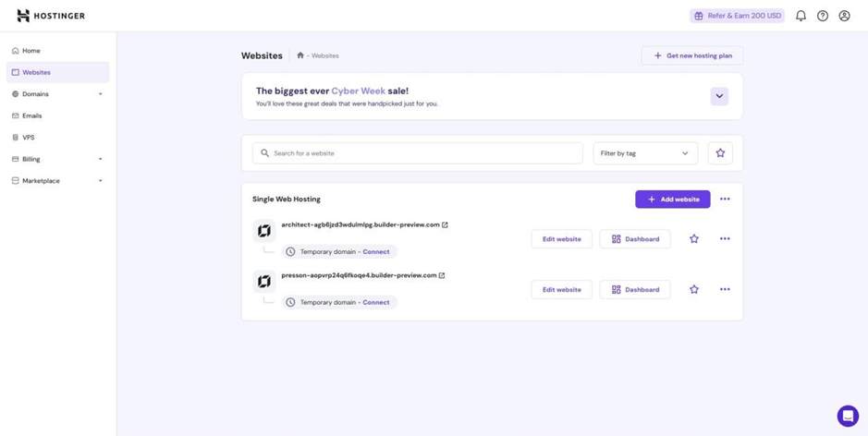Toggle favorite star for architect website
This screenshot has height=436, width=868.
click(694, 238)
